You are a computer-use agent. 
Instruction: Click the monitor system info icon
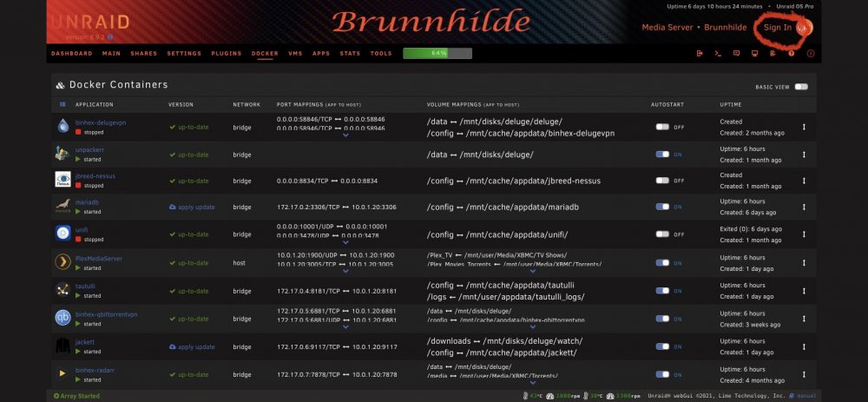click(x=754, y=53)
